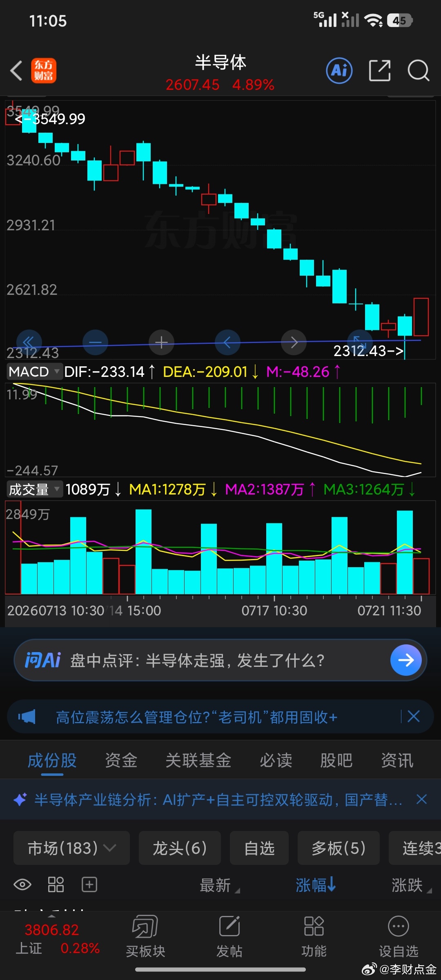The height and width of the screenshot is (980, 441).
Task: Select 多板(5) filter chip
Action: point(339,848)
